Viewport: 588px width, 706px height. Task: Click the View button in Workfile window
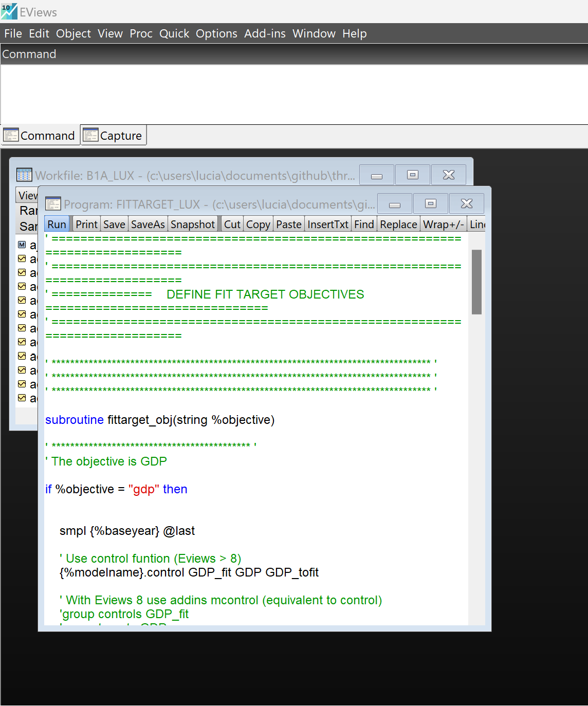(27, 195)
